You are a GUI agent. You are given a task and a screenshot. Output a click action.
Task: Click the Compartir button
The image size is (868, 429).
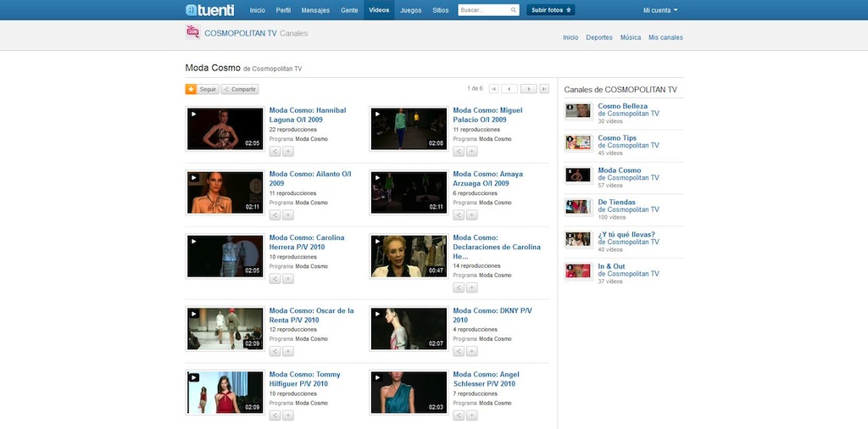click(240, 89)
